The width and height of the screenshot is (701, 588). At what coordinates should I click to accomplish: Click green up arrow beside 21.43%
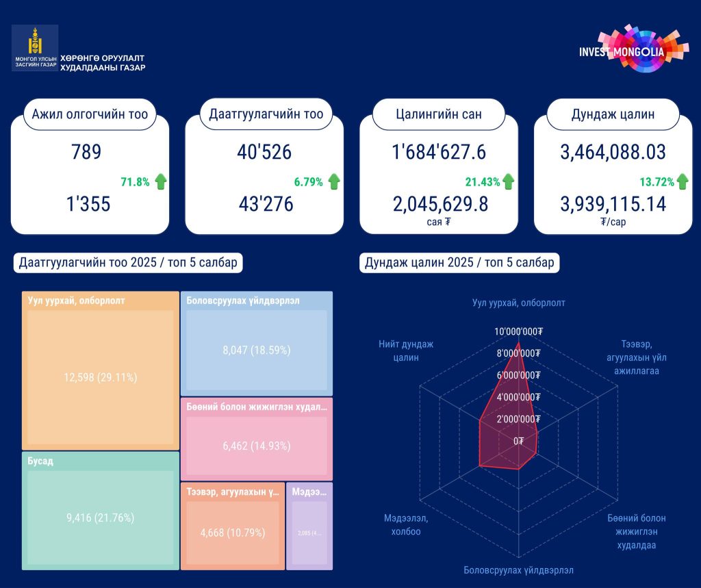pyautogui.click(x=508, y=182)
